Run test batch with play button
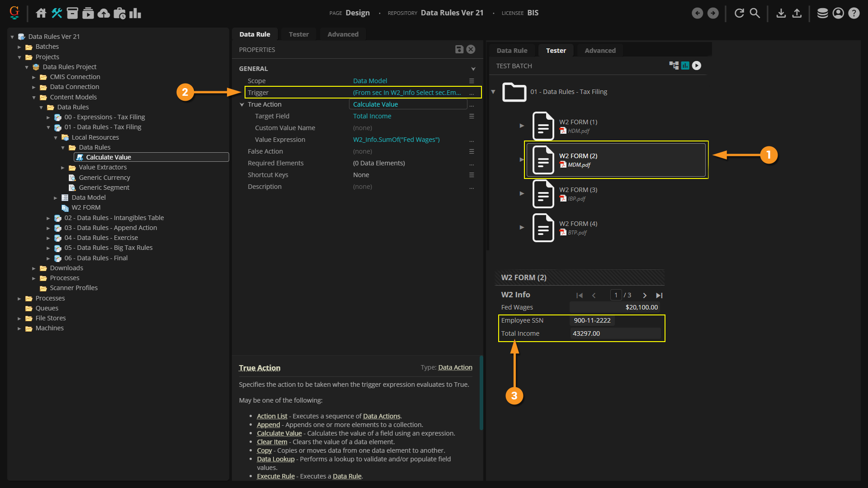 click(x=697, y=66)
